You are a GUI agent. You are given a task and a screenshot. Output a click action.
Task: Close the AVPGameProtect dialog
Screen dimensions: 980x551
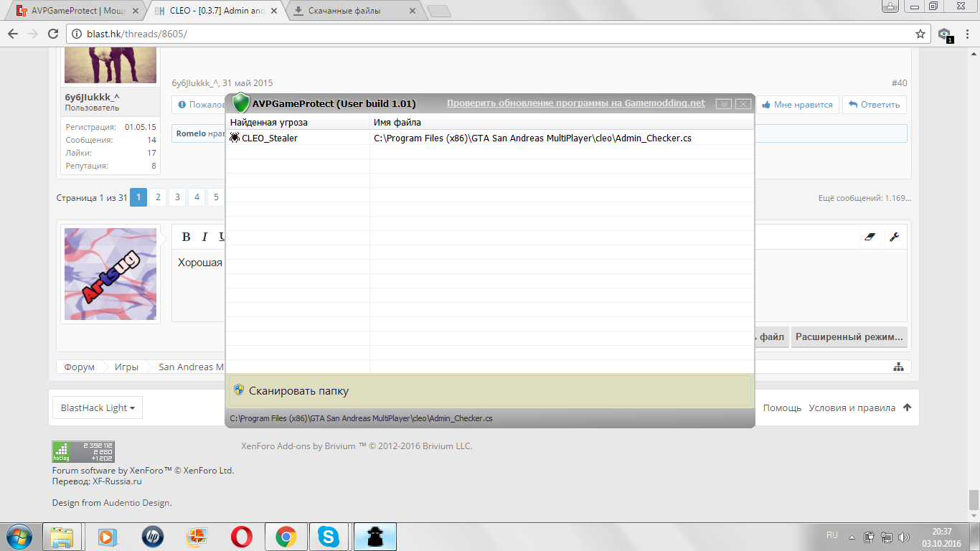click(x=743, y=104)
